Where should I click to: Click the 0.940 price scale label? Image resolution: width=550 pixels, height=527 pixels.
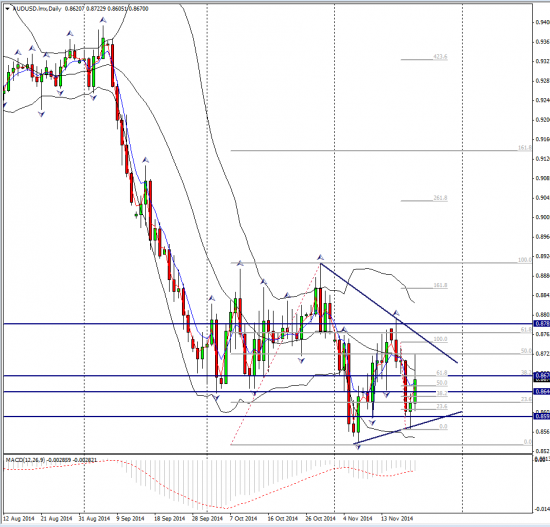tap(543, 22)
